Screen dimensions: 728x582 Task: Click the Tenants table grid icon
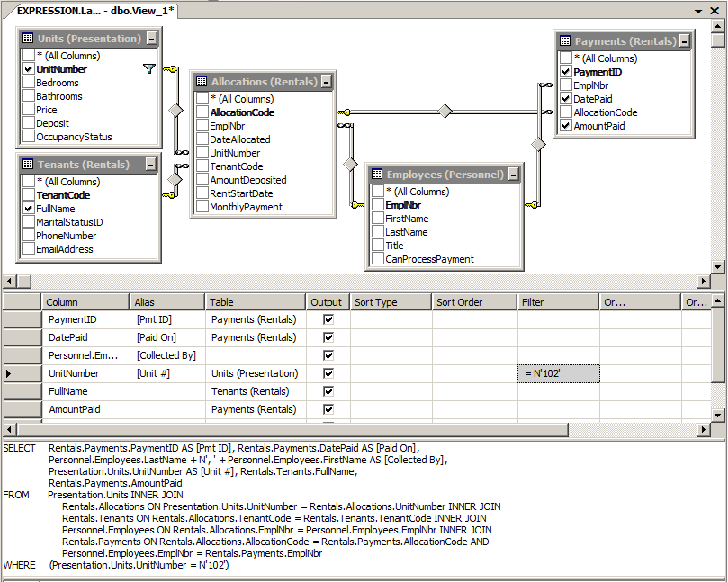pos(28,165)
